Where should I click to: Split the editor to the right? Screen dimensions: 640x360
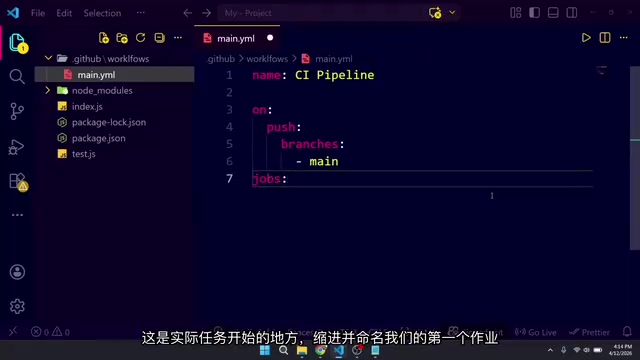pos(605,38)
